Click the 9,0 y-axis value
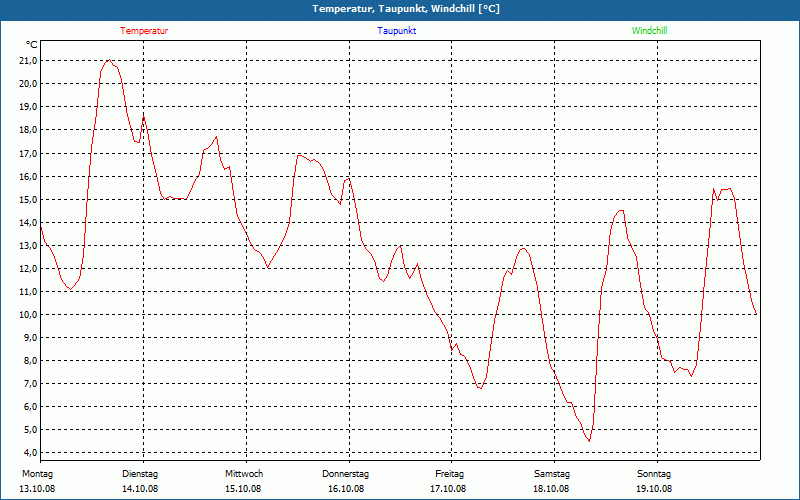Image resolution: width=800 pixels, height=500 pixels. [31, 337]
